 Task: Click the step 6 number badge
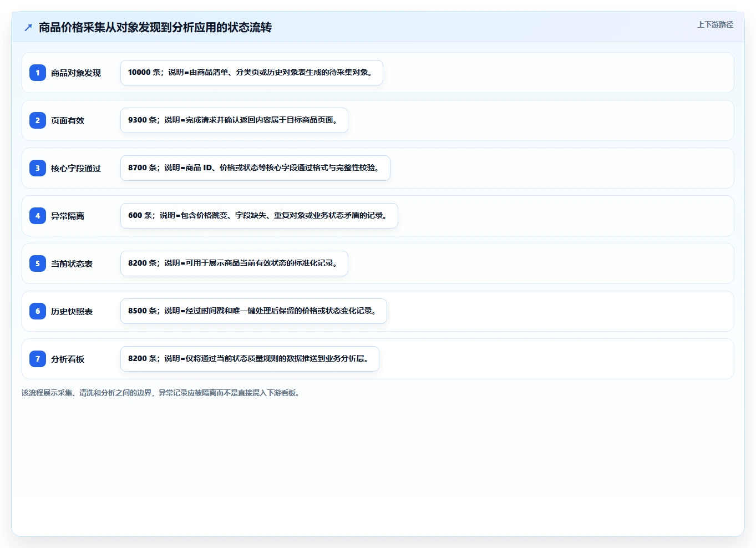[x=38, y=311]
